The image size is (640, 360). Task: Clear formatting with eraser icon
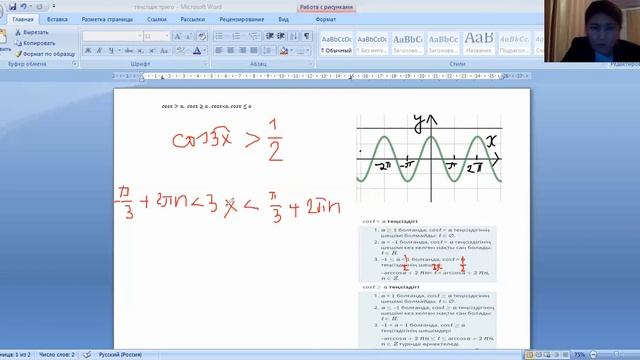pos(202,36)
